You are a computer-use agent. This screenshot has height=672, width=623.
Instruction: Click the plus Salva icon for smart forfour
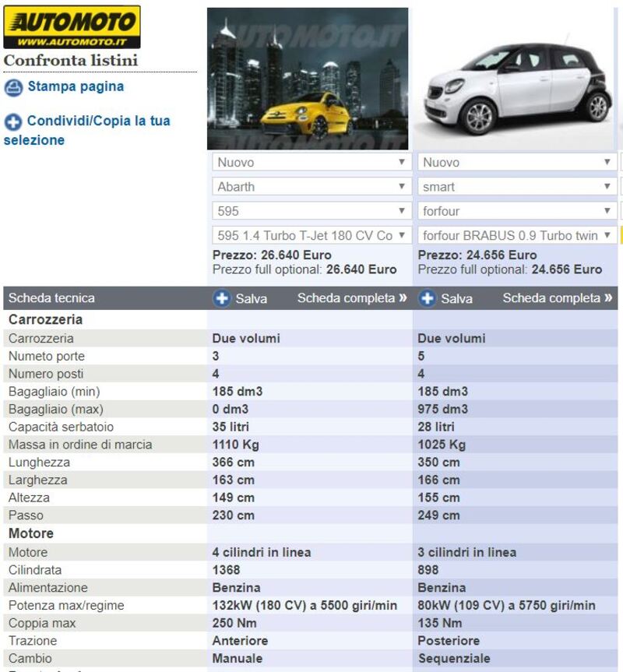428,298
